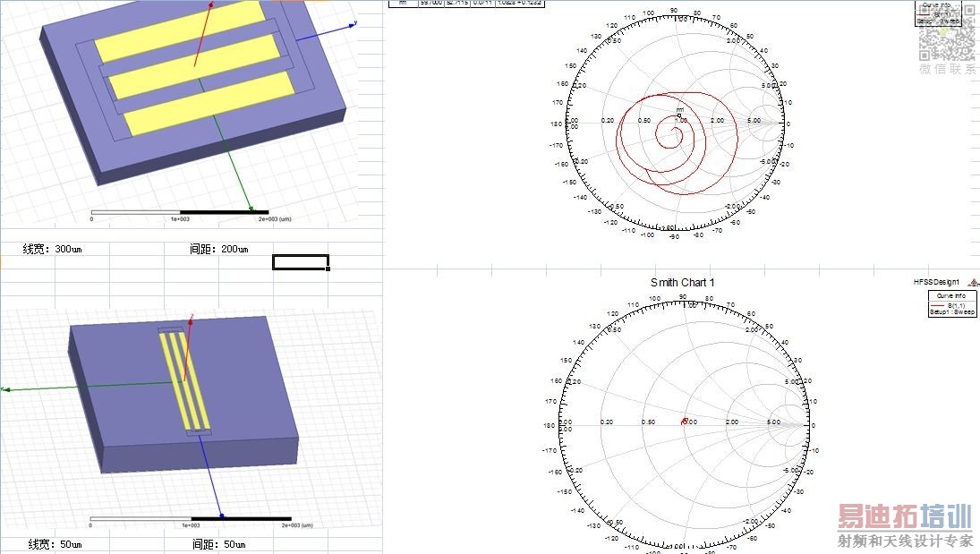Select Curve Info legend in lower Smith chart
Viewport: 980px width, 554px height.
point(952,304)
